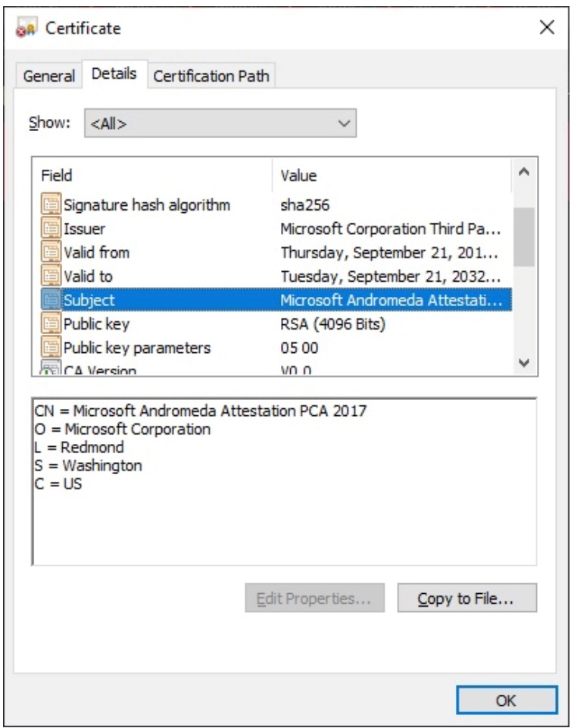571x728 pixels.
Task: Switch to the General tab
Action: coord(49,76)
